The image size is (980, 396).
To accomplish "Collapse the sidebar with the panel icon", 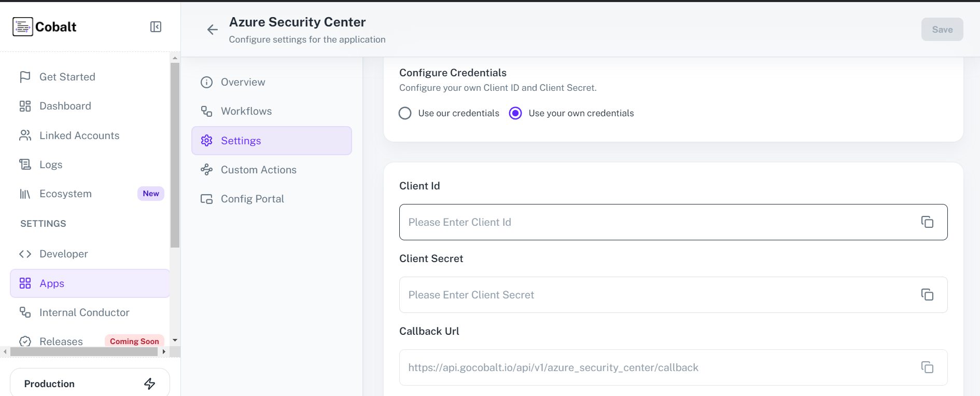I will pos(156,27).
